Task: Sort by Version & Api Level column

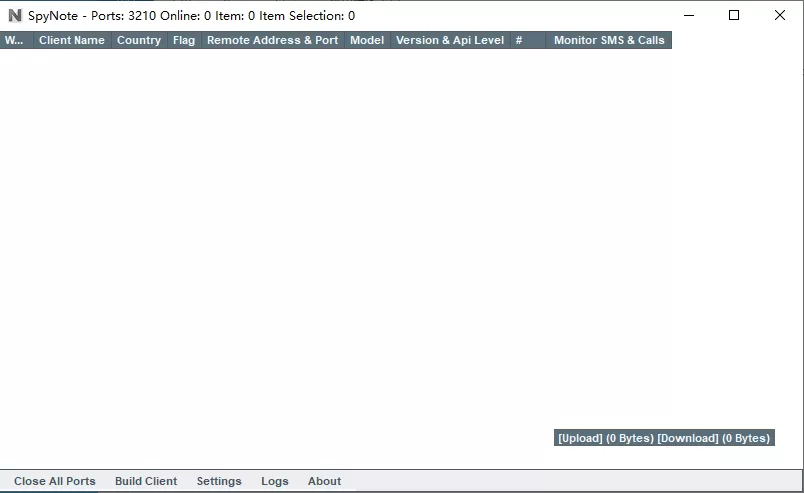Action: coord(450,41)
